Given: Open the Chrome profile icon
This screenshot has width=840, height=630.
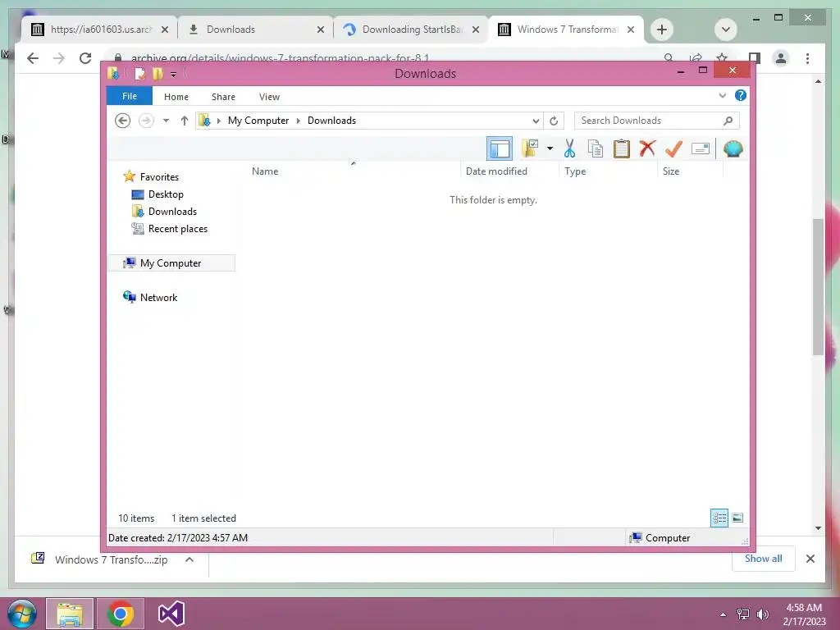Looking at the screenshot, I should pyautogui.click(x=781, y=58).
